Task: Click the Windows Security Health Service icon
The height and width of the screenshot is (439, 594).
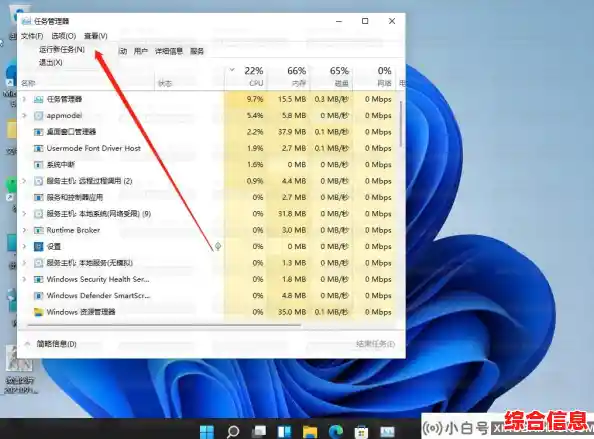Action: pos(38,279)
